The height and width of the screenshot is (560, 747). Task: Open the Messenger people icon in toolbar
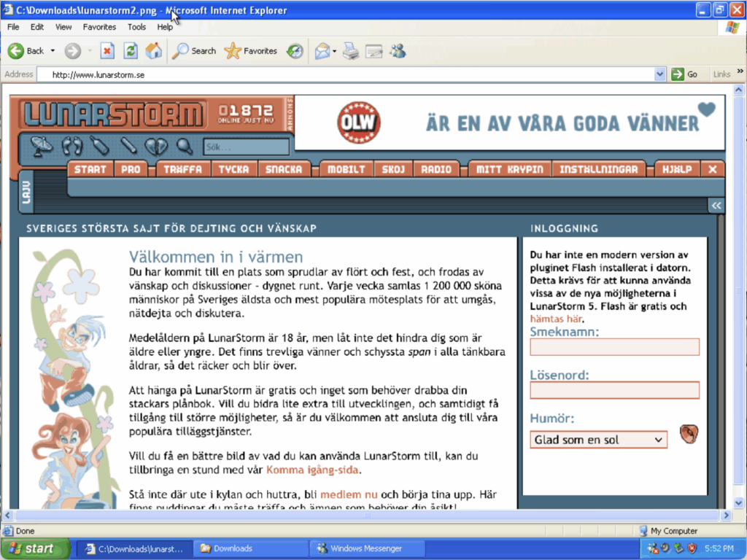click(398, 50)
